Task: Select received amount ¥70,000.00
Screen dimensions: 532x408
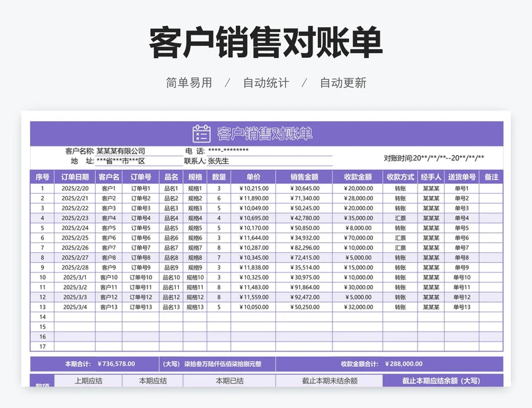Action: pos(358,238)
